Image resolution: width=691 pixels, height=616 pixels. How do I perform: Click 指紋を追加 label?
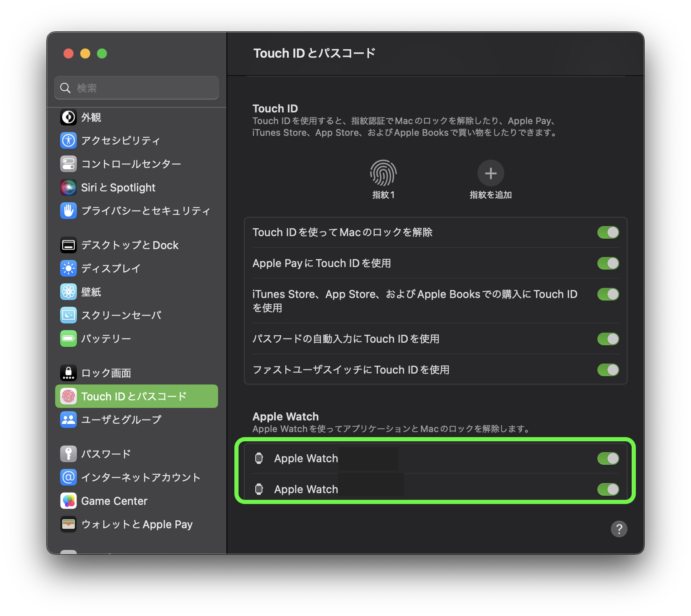click(x=491, y=195)
